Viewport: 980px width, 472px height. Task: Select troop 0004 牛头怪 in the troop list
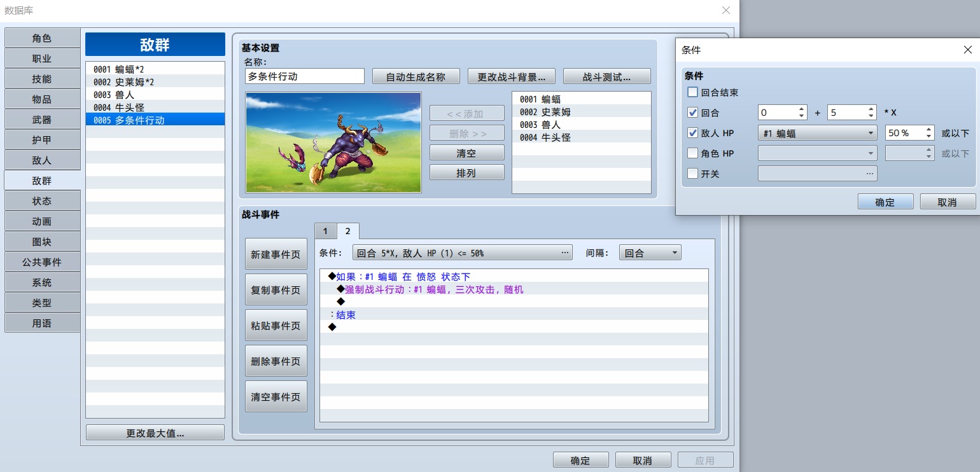tap(155, 107)
